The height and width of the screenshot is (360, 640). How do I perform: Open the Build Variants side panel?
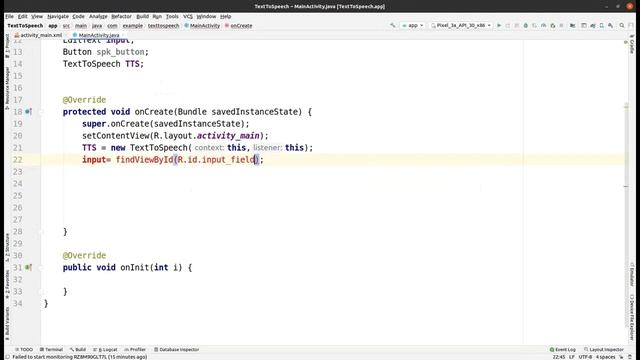coord(7,324)
